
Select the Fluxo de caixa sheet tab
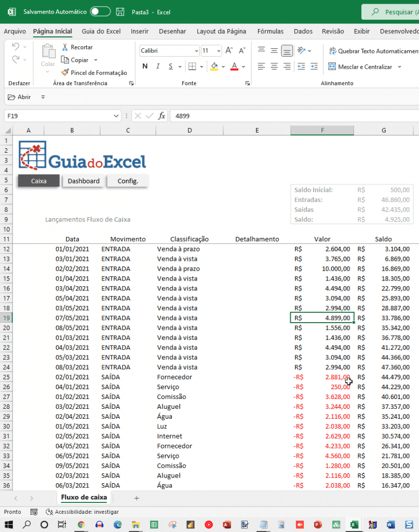coord(84,497)
